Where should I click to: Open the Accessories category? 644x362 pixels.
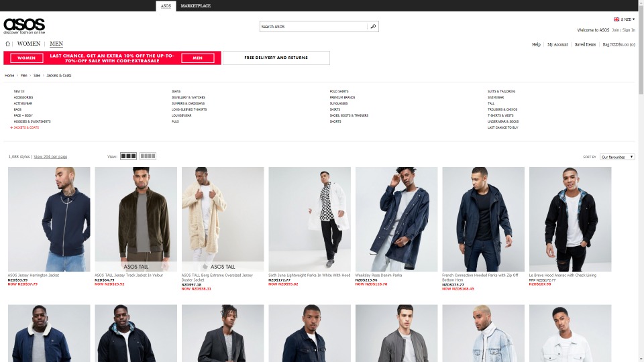(23, 97)
